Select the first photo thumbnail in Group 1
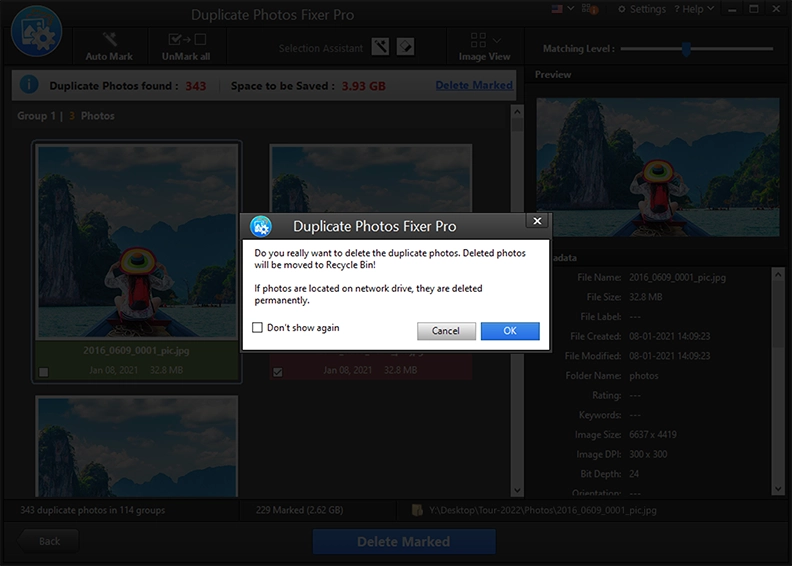 [x=137, y=241]
